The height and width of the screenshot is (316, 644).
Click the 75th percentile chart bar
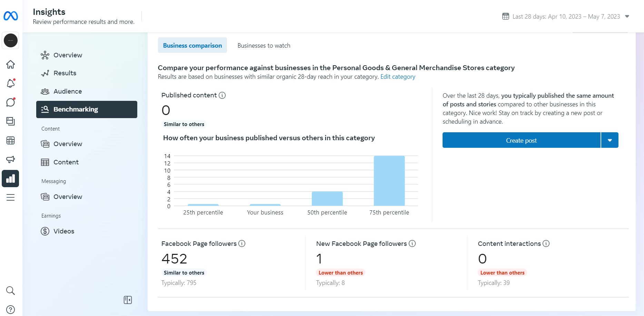[x=389, y=181]
